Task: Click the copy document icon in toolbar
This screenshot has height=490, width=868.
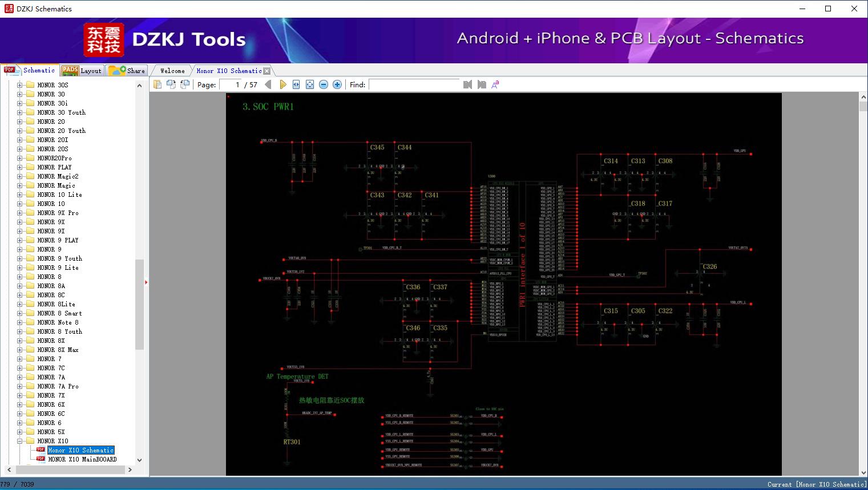Action: 158,84
